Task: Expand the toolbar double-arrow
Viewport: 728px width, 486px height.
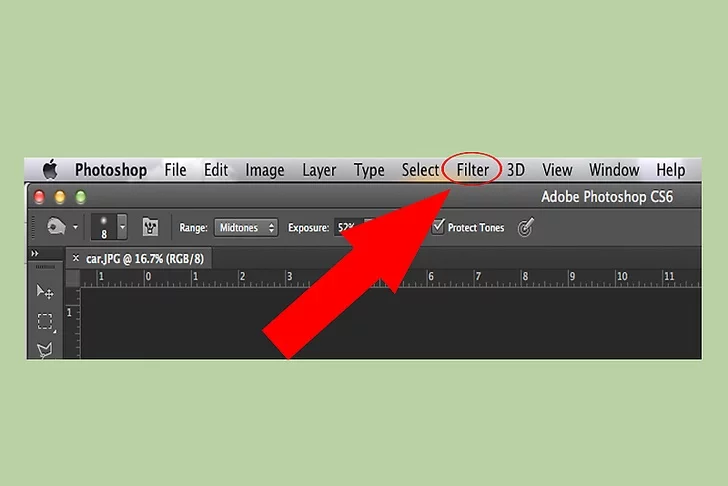Action: (x=35, y=253)
